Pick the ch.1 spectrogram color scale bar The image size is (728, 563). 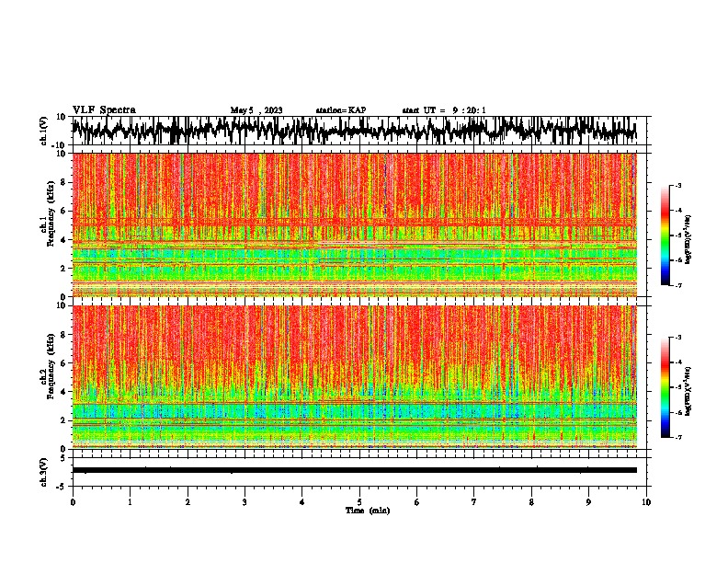pos(665,236)
